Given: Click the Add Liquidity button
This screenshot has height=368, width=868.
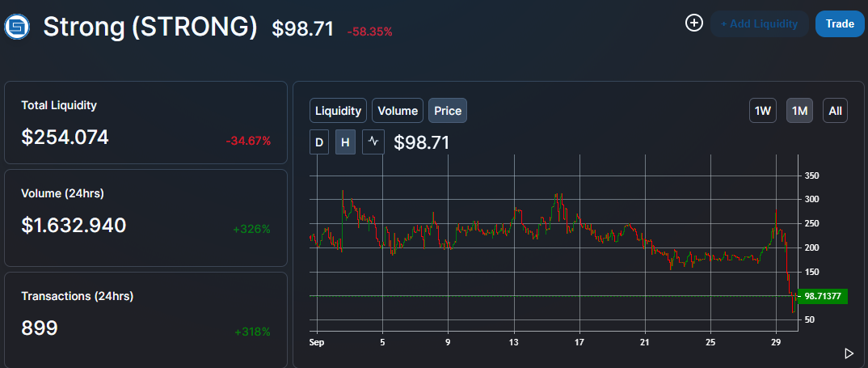Looking at the screenshot, I should (760, 23).
